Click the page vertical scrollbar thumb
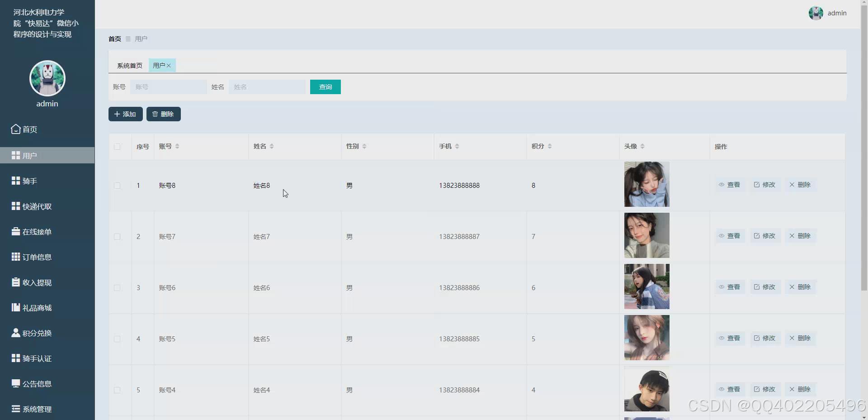This screenshot has height=420, width=868. click(x=864, y=147)
